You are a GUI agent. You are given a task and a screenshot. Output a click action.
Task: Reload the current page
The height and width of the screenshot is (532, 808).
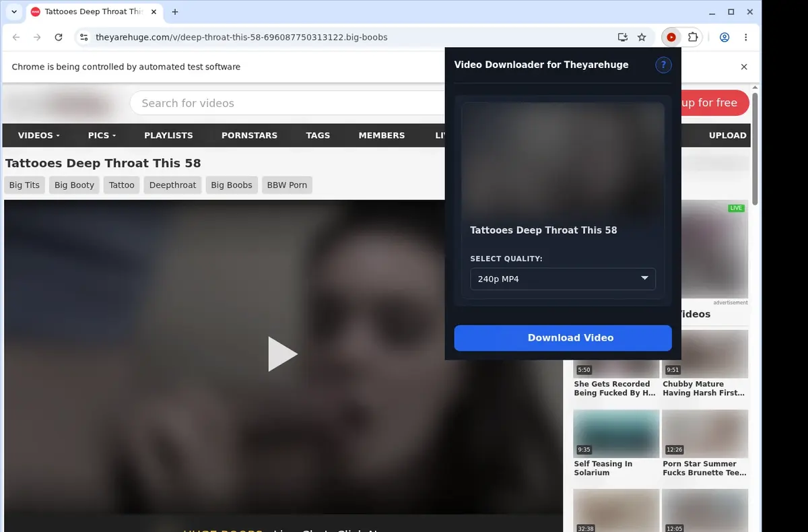[59, 37]
